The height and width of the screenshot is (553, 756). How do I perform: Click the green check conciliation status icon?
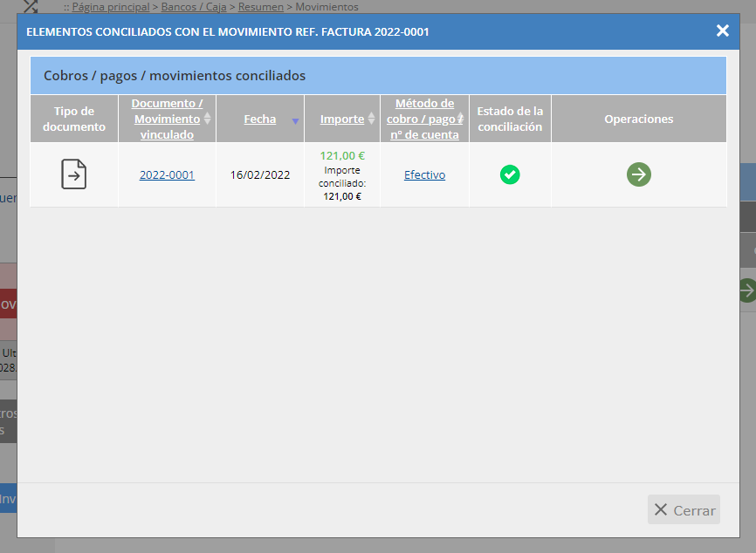pyautogui.click(x=510, y=174)
